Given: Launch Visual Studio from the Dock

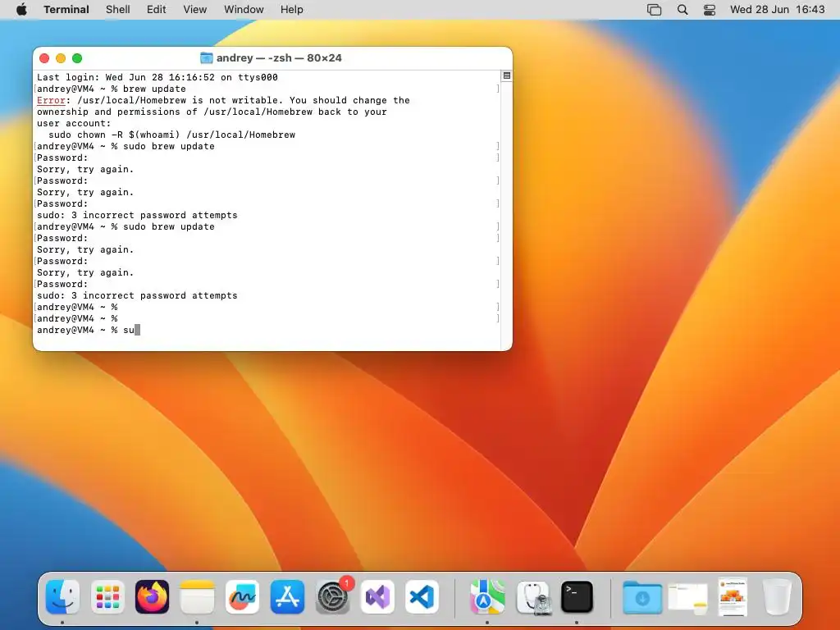Looking at the screenshot, I should [377, 596].
